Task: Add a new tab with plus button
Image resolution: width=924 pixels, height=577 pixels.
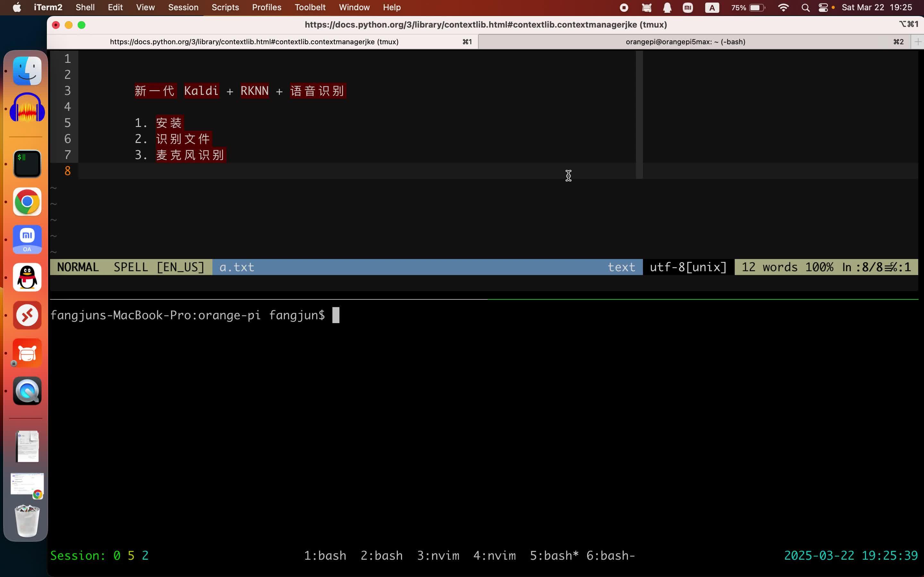Action: (x=918, y=42)
